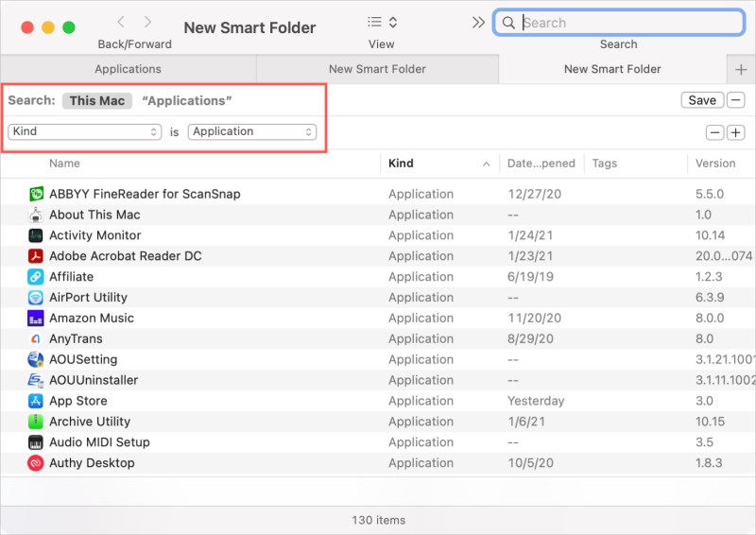Select the Archive Utility name text
The height and width of the screenshot is (535, 756).
click(90, 422)
